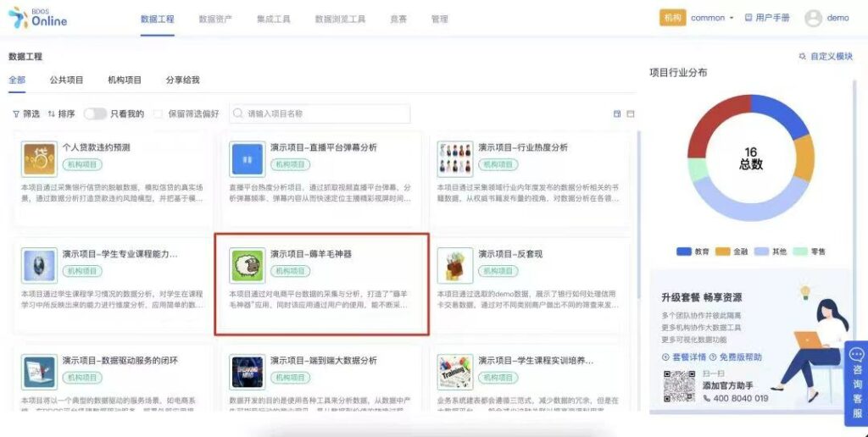Click the 教育 blue legend swatch
Screen dimensions: 868x437
coord(684,252)
